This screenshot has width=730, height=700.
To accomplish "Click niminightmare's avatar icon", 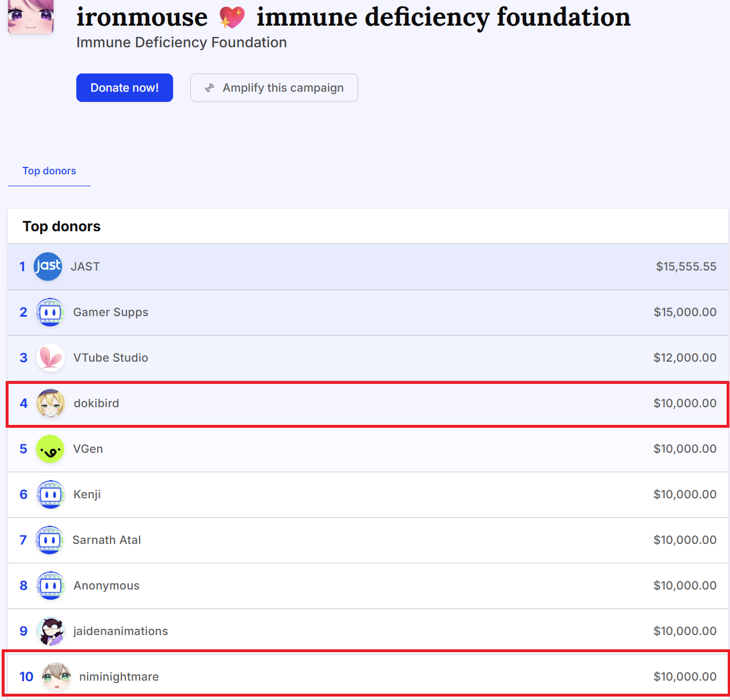I will click(56, 677).
